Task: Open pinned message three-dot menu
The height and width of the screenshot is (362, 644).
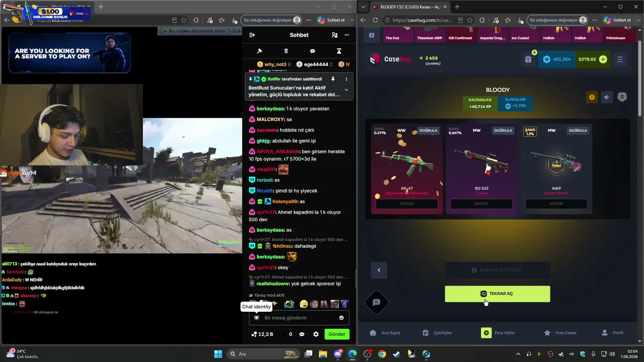Action: coord(346,79)
